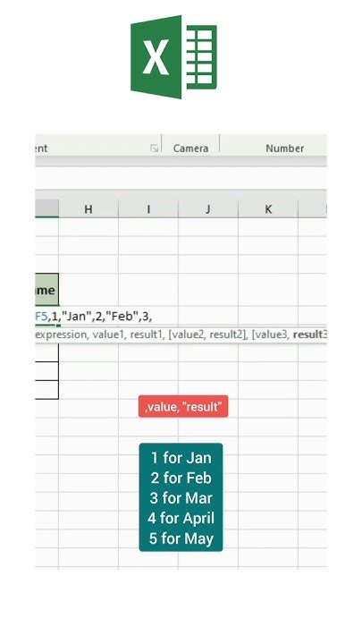Click the Number ribbon group label
The image size is (362, 644).
pyautogui.click(x=285, y=148)
